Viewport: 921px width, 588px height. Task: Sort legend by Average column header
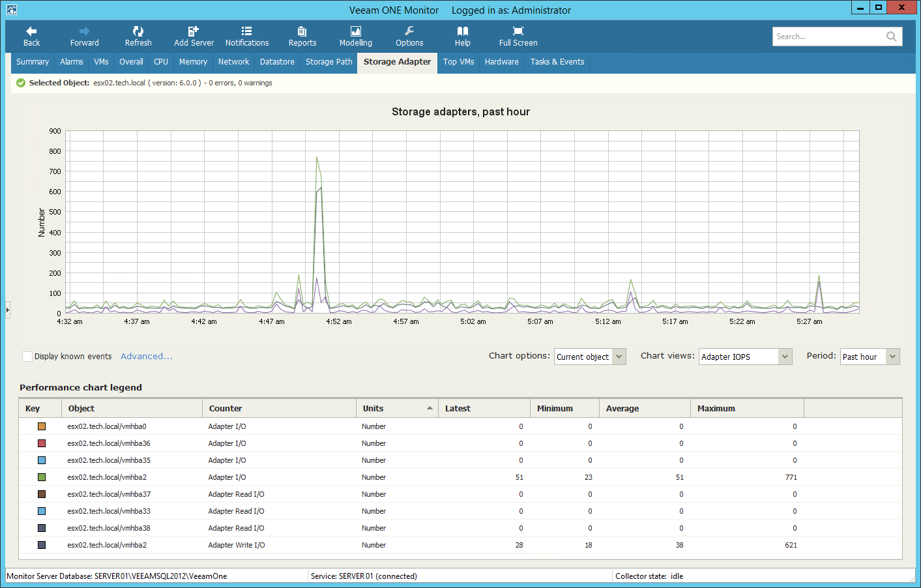click(x=645, y=409)
